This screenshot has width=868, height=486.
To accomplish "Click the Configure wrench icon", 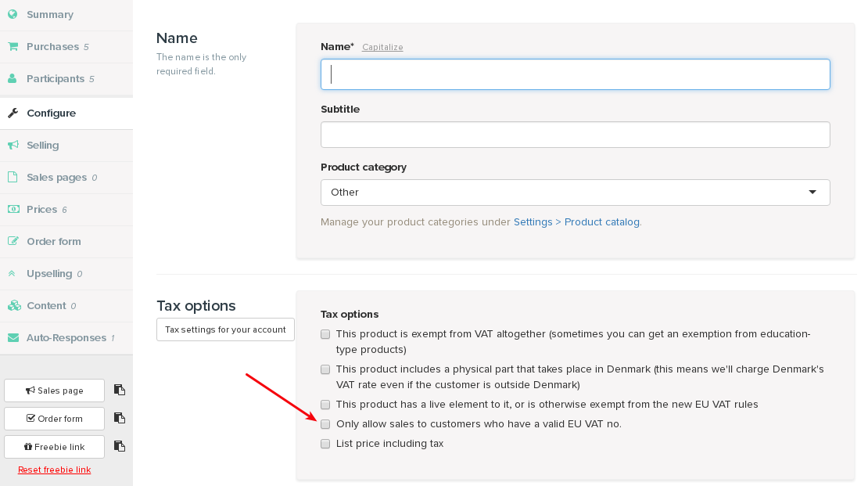I will pyautogui.click(x=13, y=113).
